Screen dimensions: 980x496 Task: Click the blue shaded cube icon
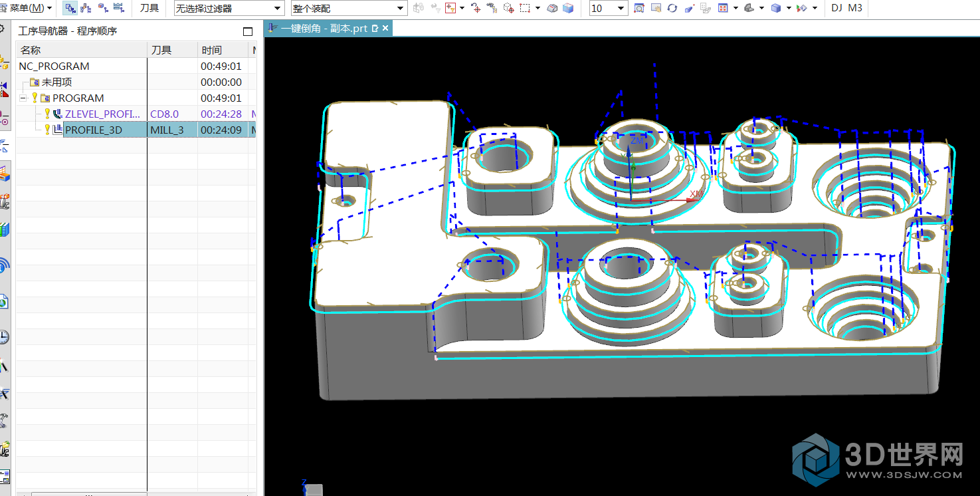point(776,8)
